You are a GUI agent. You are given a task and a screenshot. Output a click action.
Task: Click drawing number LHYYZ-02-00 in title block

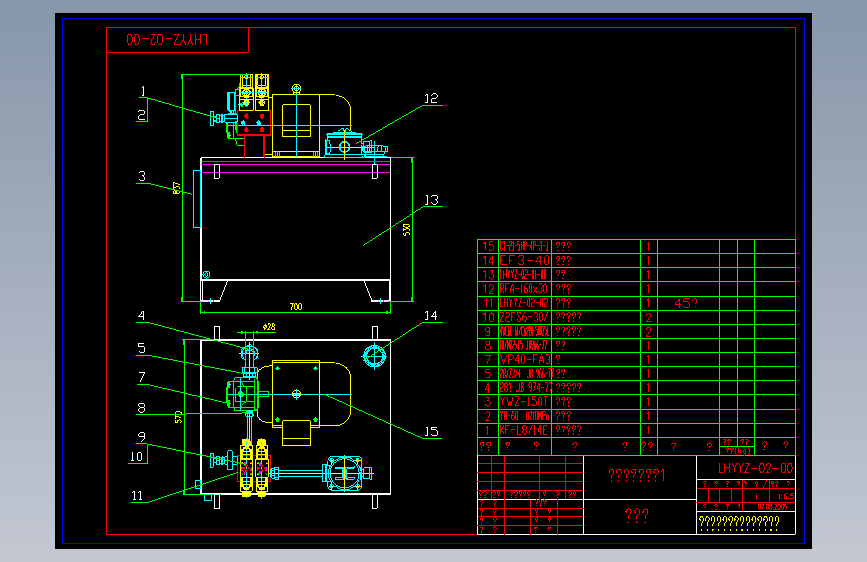pos(755,469)
